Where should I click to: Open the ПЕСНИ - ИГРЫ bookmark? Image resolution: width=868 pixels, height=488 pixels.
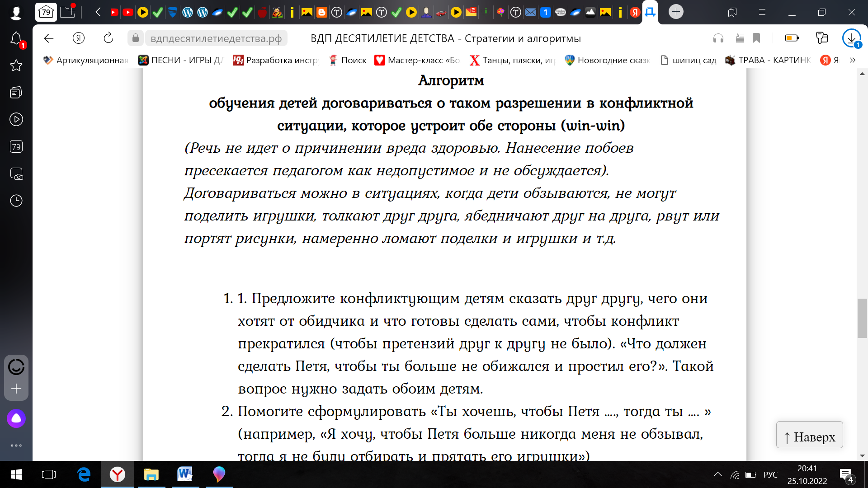pyautogui.click(x=181, y=60)
